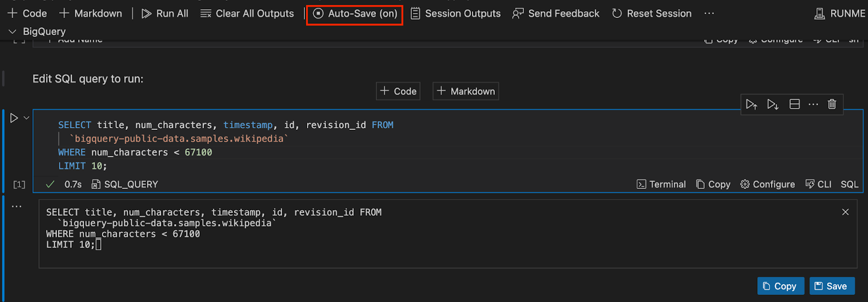This screenshot has width=868, height=302.
Task: Expand run options chevron beside play
Action: coord(26,118)
